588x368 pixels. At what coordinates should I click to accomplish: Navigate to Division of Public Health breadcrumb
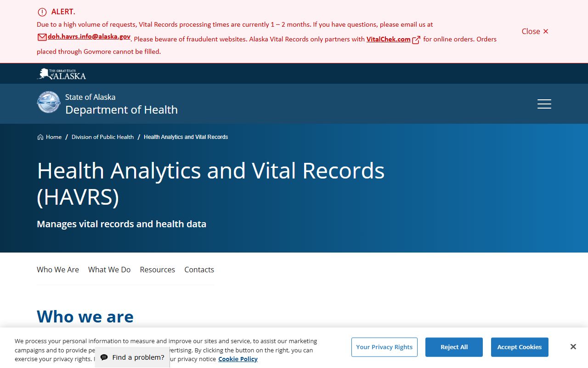point(102,137)
